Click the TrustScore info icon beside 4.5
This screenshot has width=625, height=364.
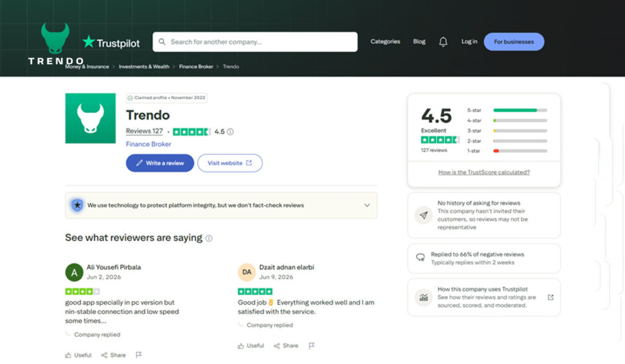tap(230, 132)
